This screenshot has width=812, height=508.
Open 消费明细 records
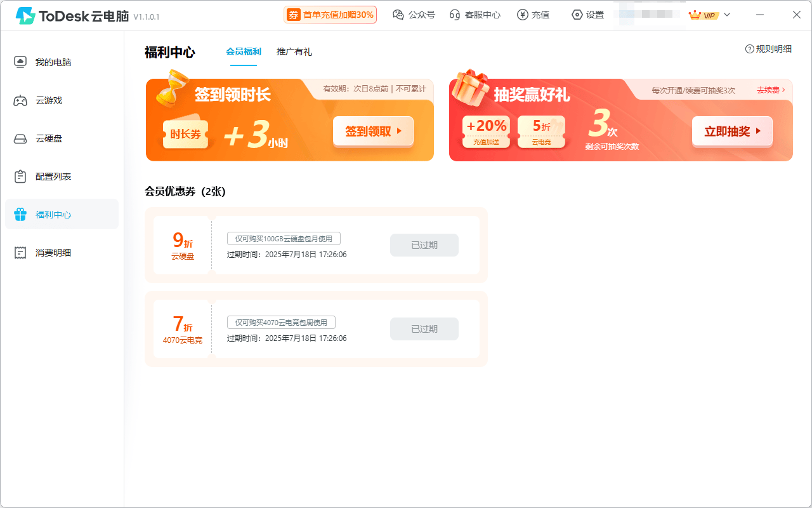[54, 252]
